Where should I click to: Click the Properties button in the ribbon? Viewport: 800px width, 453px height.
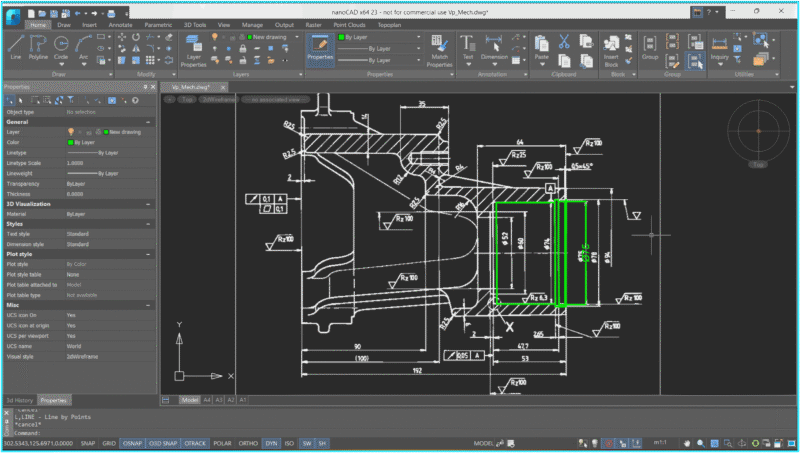(320, 47)
